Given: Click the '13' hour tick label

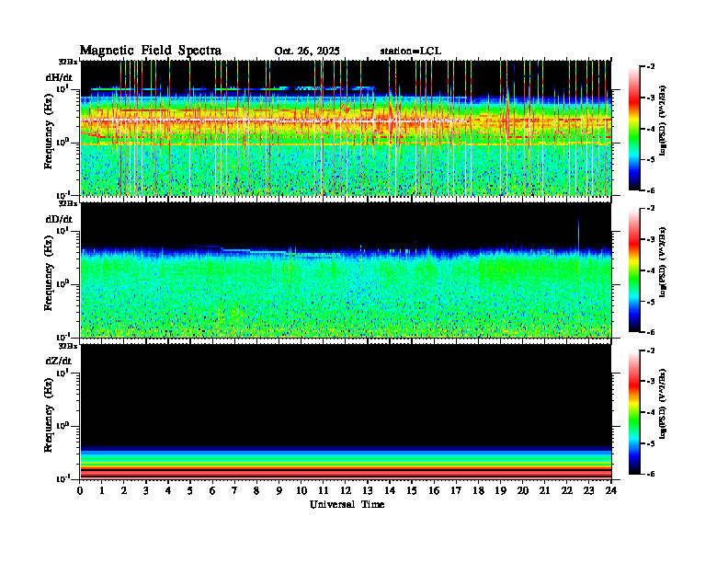Looking at the screenshot, I should [368, 490].
